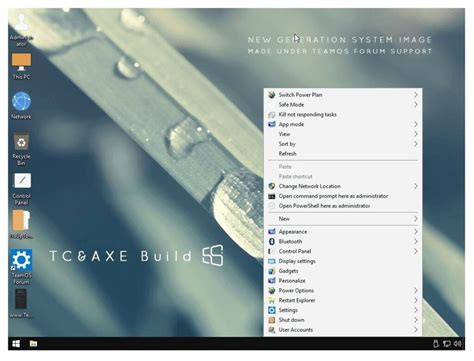The height and width of the screenshot is (361, 474).
Task: Choose Refresh from the context menu
Action: 343,153
